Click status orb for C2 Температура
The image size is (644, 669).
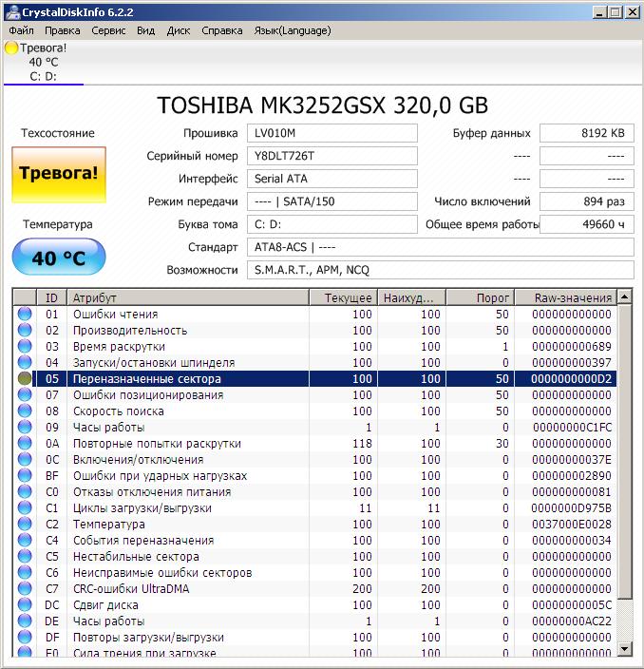point(25,524)
